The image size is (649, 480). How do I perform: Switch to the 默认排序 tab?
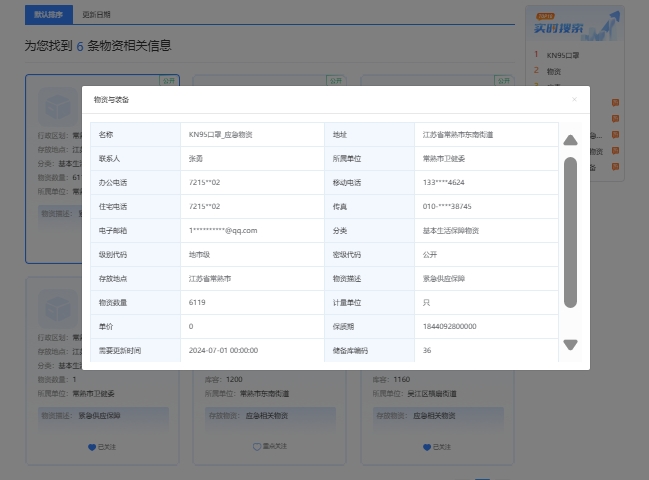click(x=49, y=14)
